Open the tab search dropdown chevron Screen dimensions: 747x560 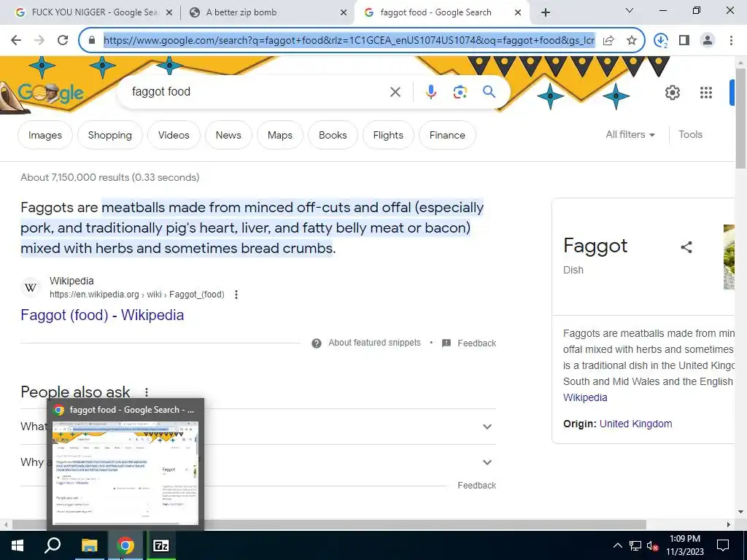630,10
